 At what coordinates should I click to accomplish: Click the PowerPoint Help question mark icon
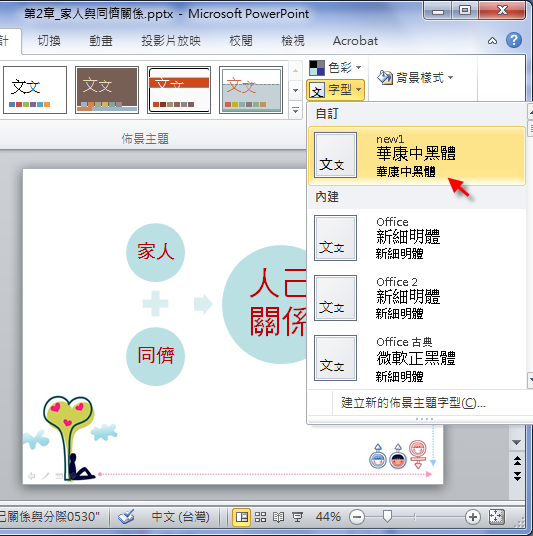click(514, 40)
